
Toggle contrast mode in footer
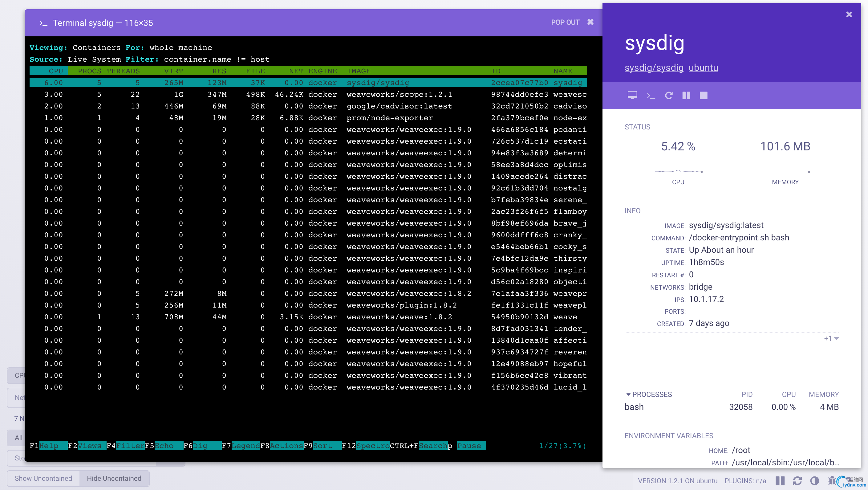pyautogui.click(x=814, y=480)
